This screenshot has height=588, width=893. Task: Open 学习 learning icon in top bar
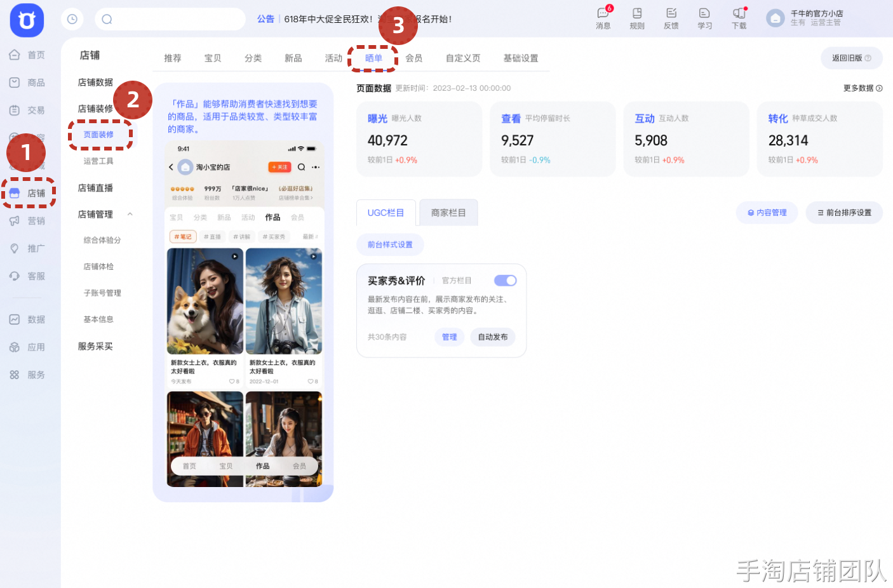(704, 18)
